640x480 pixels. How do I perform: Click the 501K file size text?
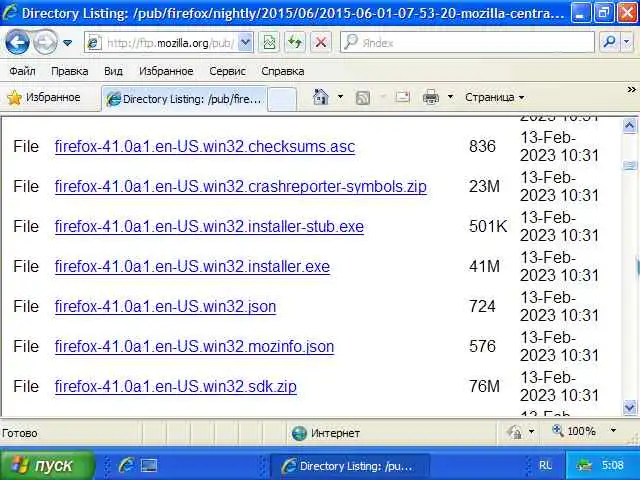tap(488, 227)
